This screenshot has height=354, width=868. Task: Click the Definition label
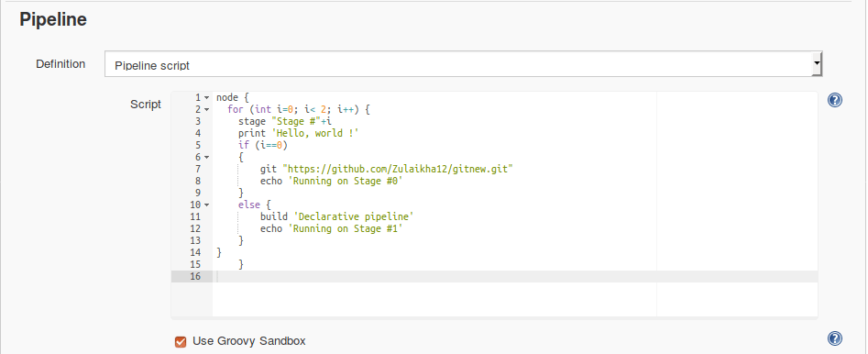pos(60,64)
